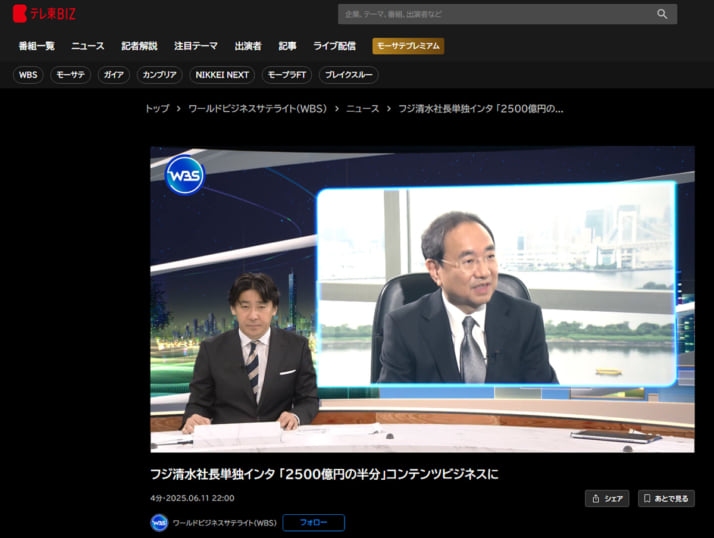Open ライブ配信 menu item
This screenshot has width=714, height=538.
point(334,46)
